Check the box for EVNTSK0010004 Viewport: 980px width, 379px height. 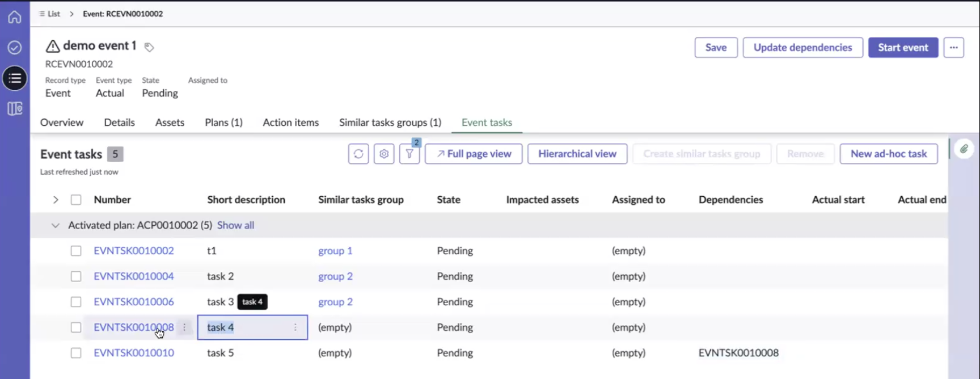pos(76,276)
